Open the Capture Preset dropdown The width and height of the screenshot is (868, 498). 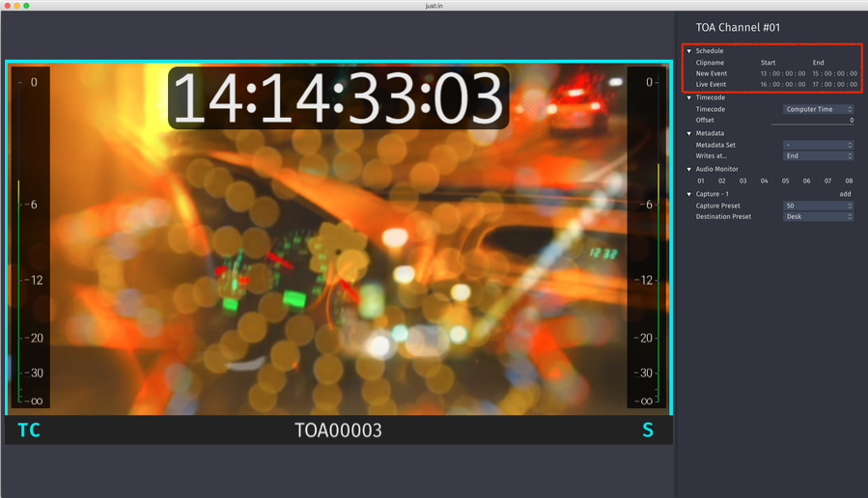pos(818,206)
